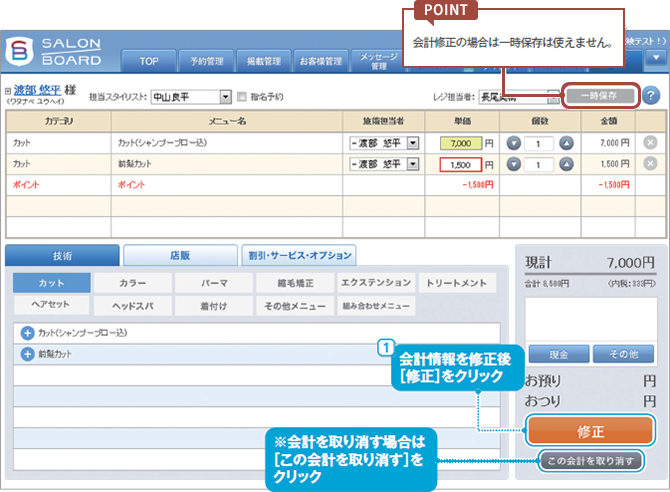670x492 pixels.
Task: Click the blue help question mark icon
Action: click(x=651, y=96)
